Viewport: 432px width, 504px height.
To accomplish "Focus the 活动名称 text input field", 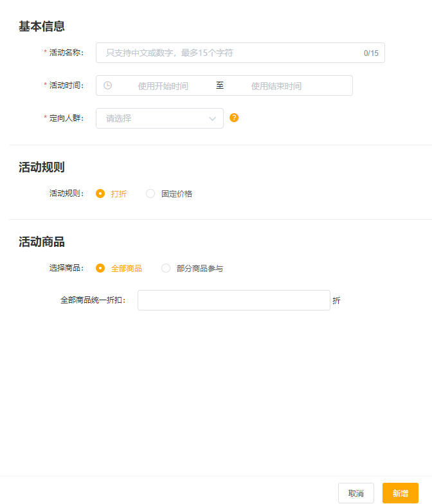I will 228,53.
